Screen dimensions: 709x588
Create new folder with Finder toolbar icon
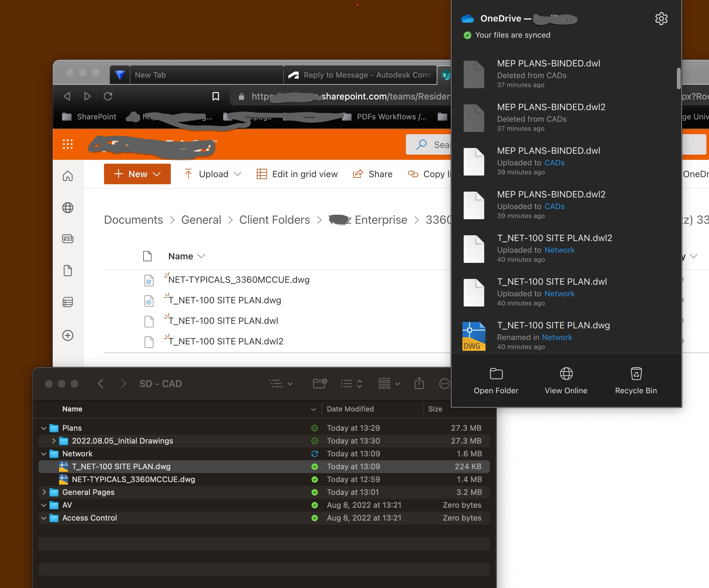(319, 384)
